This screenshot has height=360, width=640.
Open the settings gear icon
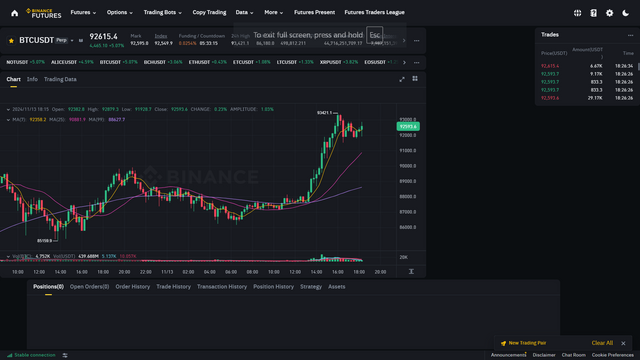tap(609, 13)
